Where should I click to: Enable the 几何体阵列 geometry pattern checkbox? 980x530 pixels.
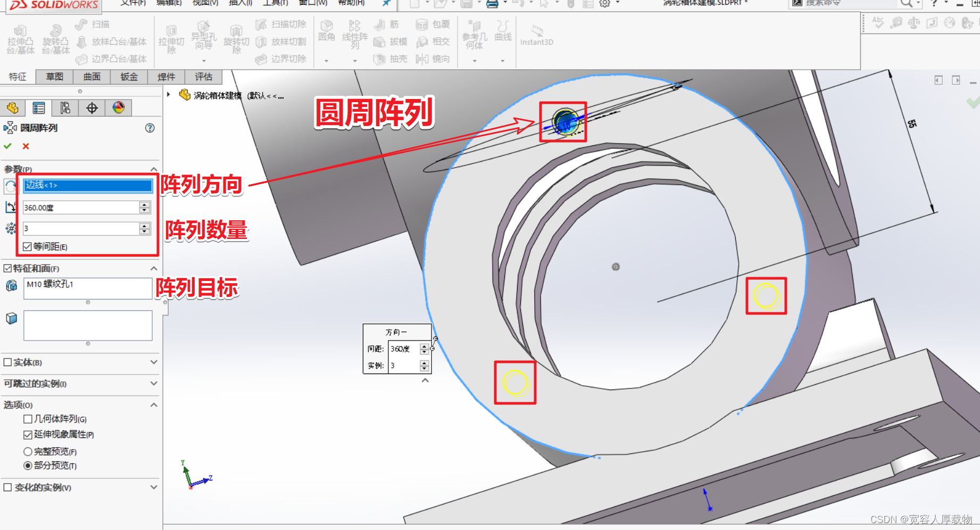[x=28, y=419]
